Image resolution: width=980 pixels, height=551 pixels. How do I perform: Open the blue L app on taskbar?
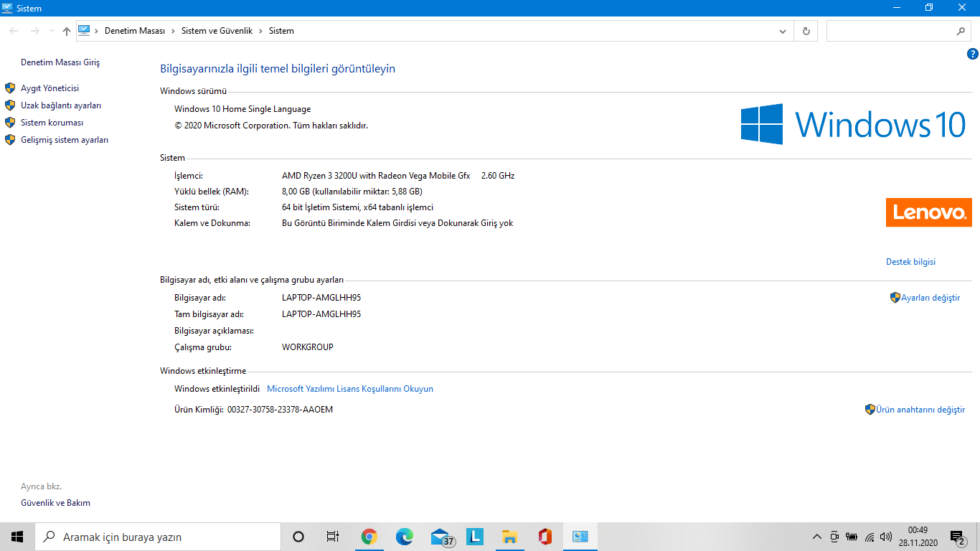(475, 537)
